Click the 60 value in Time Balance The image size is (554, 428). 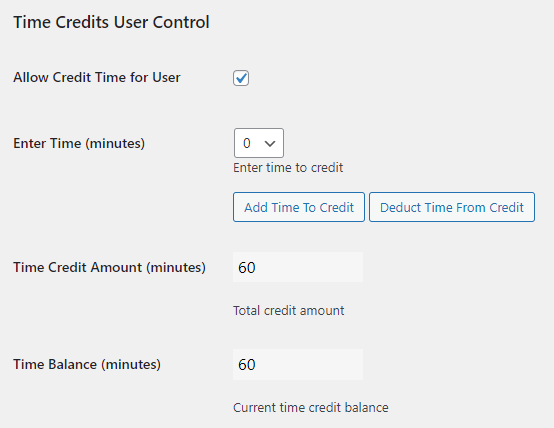(247, 365)
